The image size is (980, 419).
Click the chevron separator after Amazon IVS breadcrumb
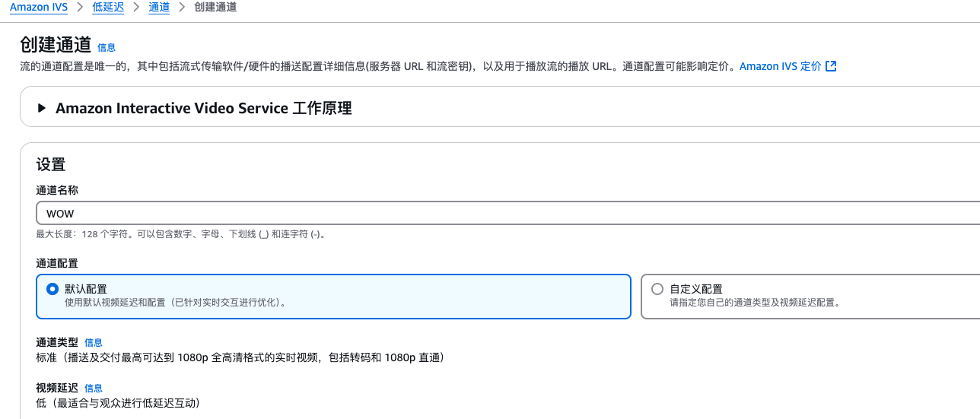point(80,7)
